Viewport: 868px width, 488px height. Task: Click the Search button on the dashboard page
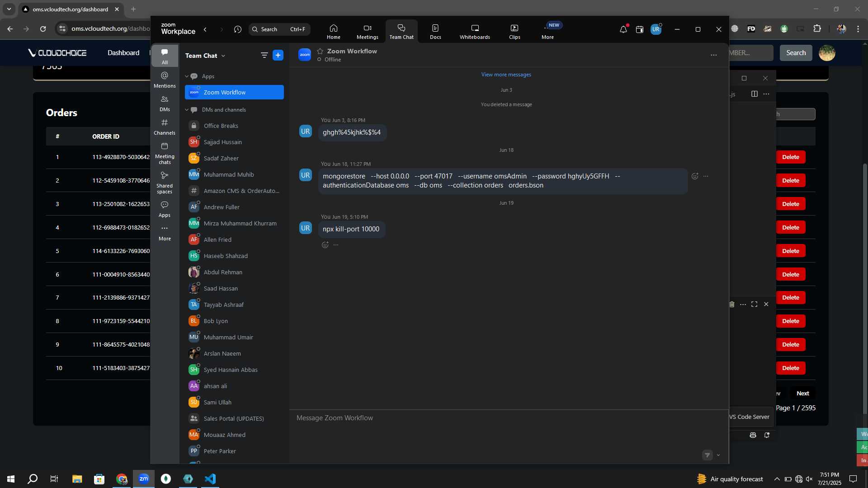pos(796,53)
